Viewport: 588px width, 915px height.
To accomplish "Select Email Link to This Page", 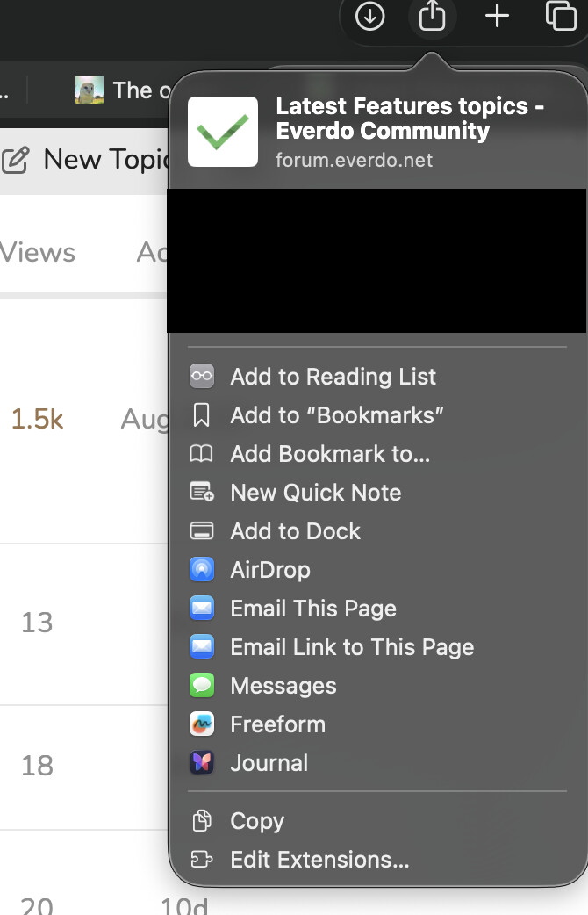I will coord(351,647).
